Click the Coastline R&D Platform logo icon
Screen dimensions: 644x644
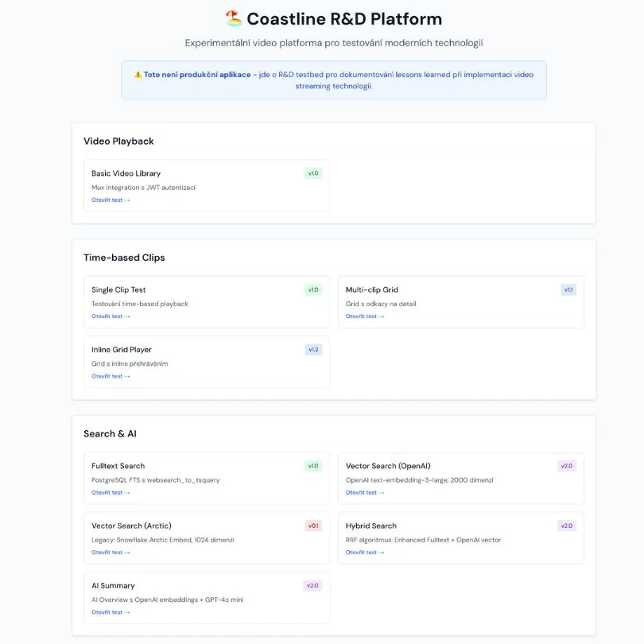pos(233,17)
